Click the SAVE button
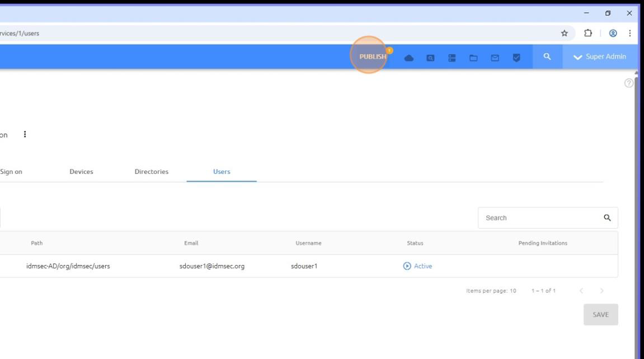Screen dimensions: 644x359 pyautogui.click(x=600, y=315)
